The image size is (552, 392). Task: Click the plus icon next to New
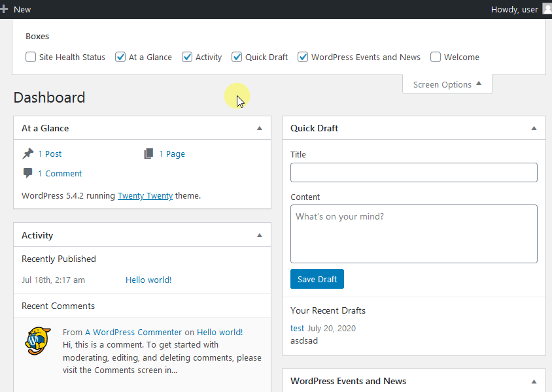click(x=5, y=9)
